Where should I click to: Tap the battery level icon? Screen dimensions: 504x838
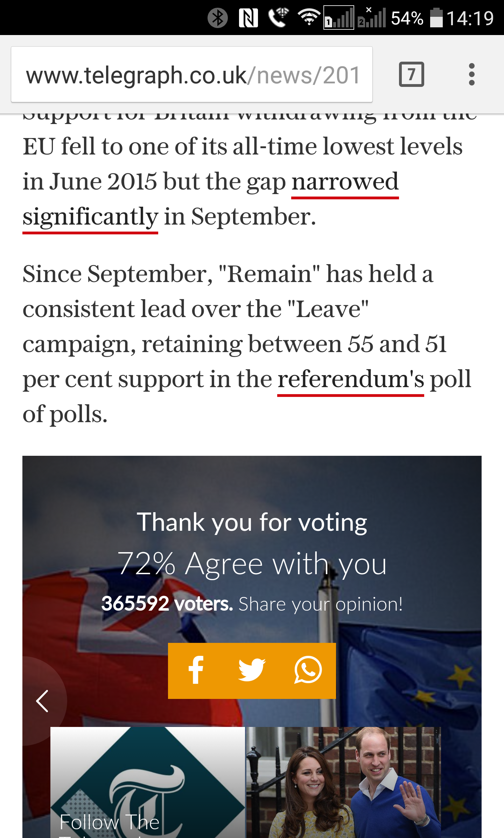(x=436, y=18)
